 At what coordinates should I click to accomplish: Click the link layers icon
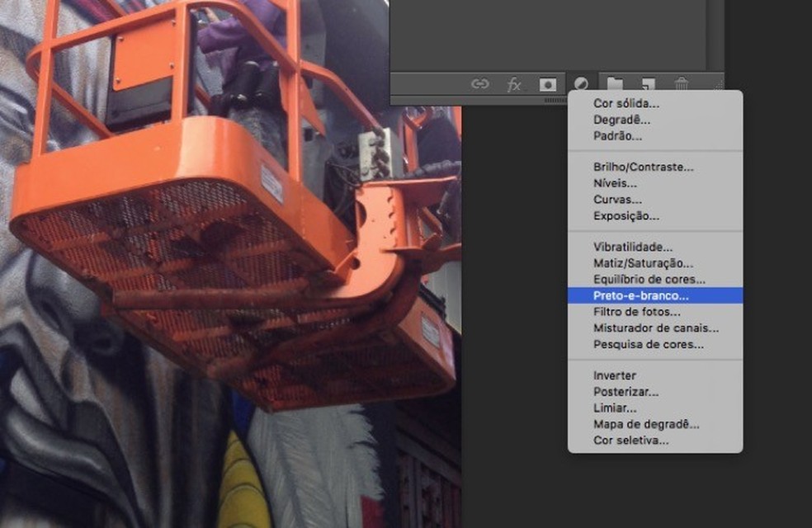pyautogui.click(x=480, y=83)
